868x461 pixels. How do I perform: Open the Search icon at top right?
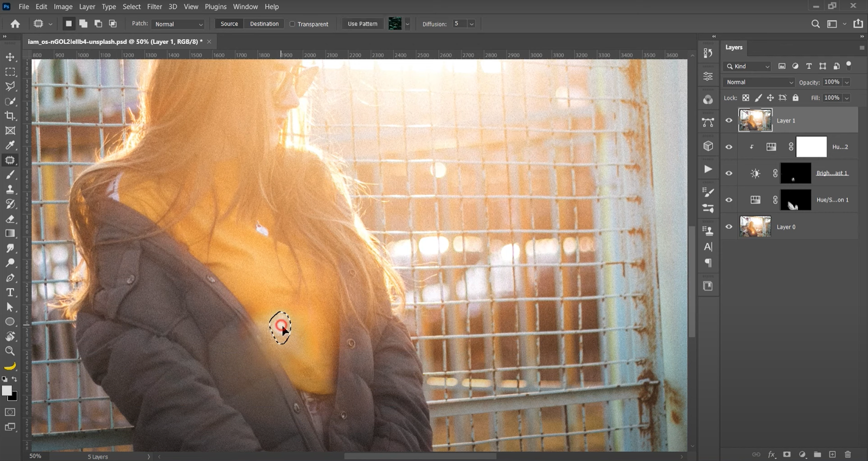(815, 24)
